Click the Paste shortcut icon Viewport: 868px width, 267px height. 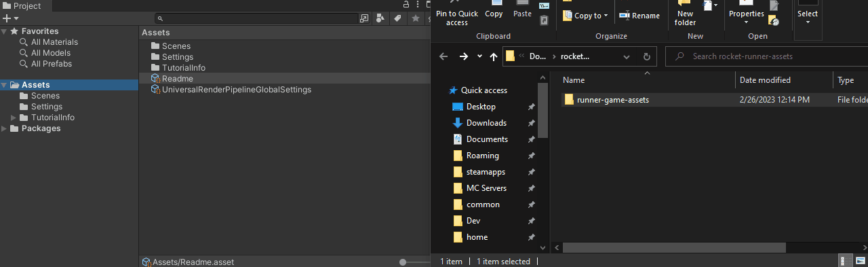click(544, 20)
